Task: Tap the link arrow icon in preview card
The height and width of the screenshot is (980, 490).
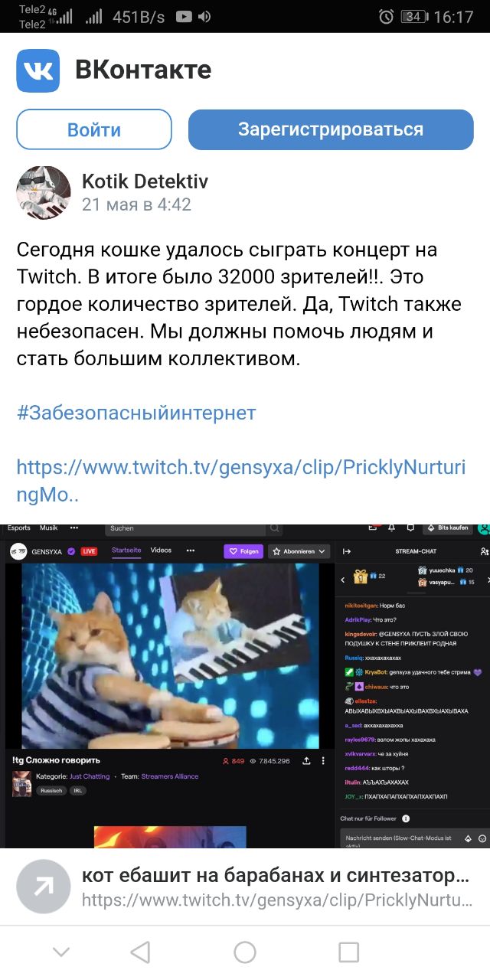Action: (x=44, y=887)
